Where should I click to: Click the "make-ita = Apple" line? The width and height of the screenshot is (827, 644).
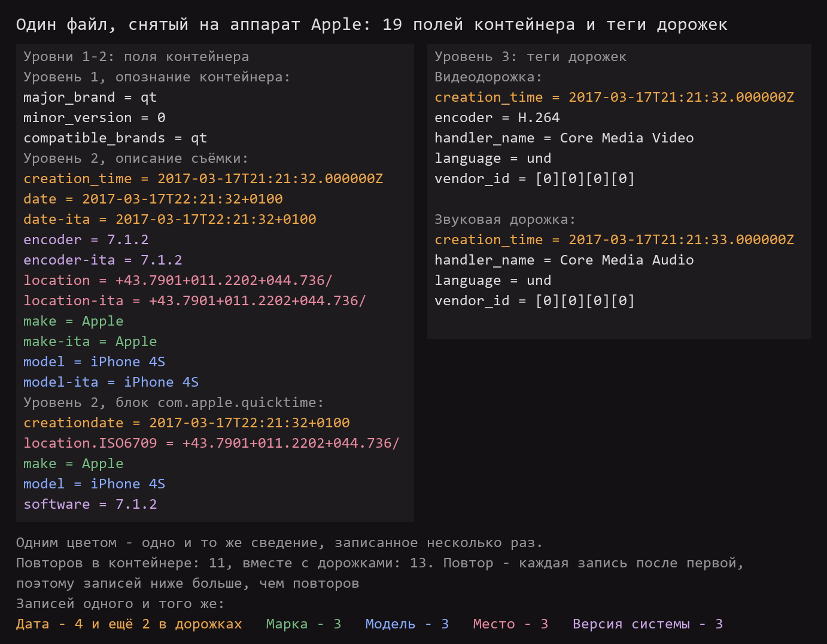point(90,342)
